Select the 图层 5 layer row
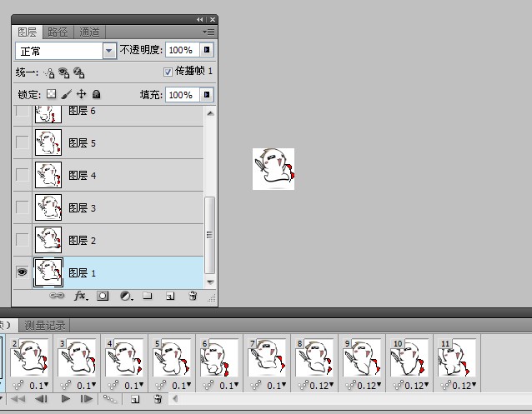Image resolution: width=532 pixels, height=414 pixels. pos(108,142)
